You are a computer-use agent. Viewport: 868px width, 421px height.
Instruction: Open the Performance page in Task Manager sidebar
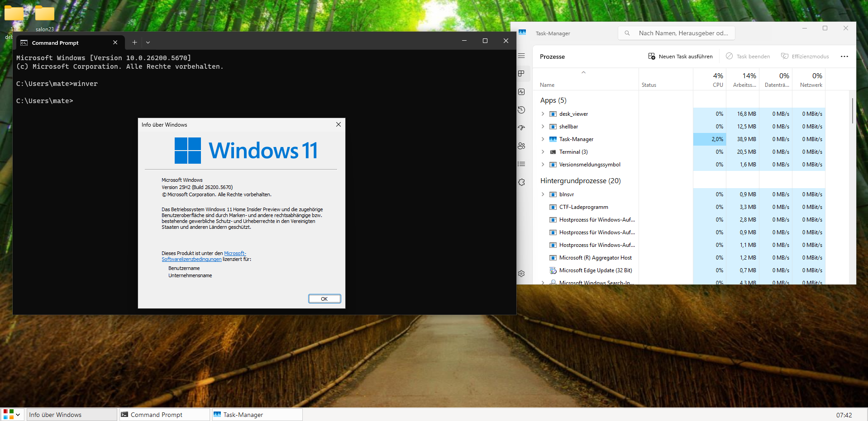click(x=521, y=92)
